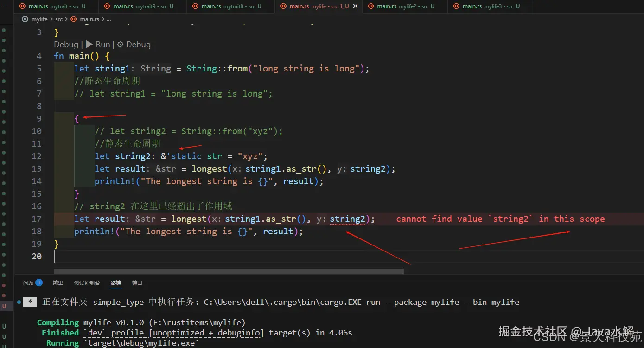Image resolution: width=644 pixels, height=348 pixels.
Task: Click the Rust file icon on the mytrait8 tab
Action: [x=195, y=6]
